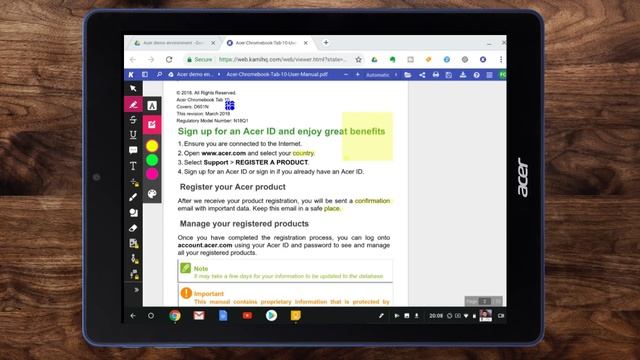
Task: Choose the Underline tool
Action: (x=133, y=135)
